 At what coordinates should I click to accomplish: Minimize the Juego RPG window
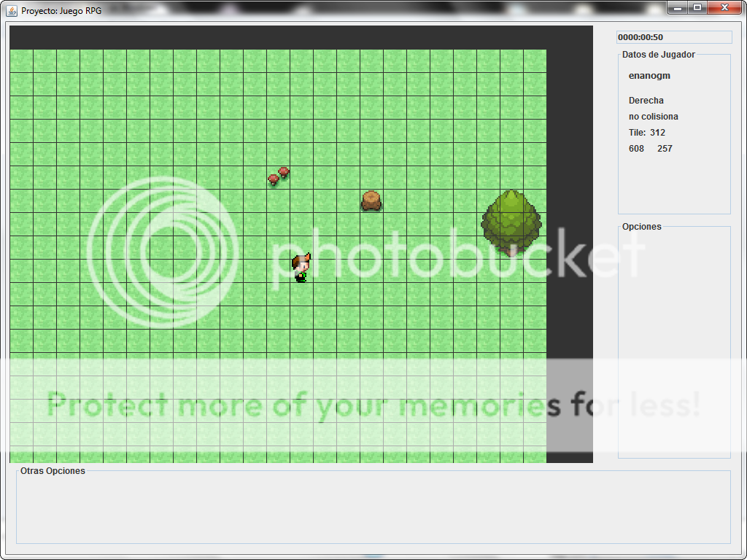[x=678, y=7]
